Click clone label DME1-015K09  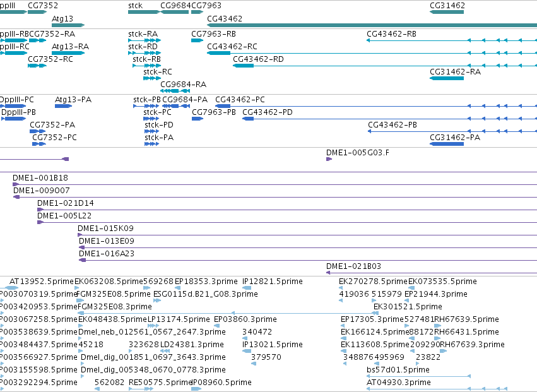click(105, 229)
